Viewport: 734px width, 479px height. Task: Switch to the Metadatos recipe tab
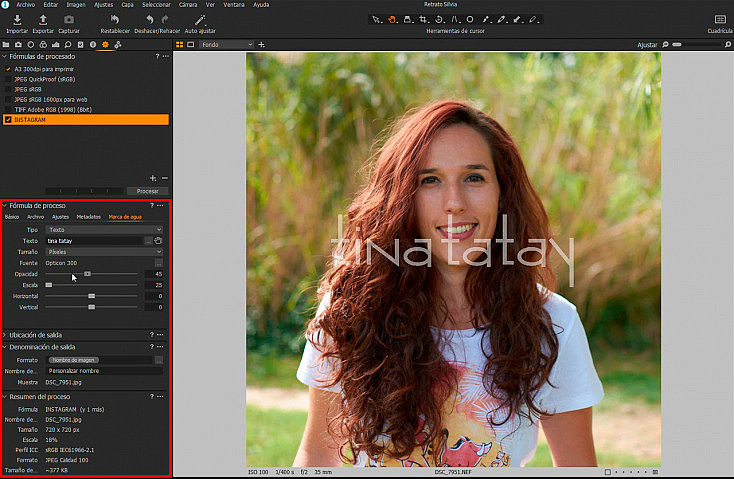coord(88,217)
